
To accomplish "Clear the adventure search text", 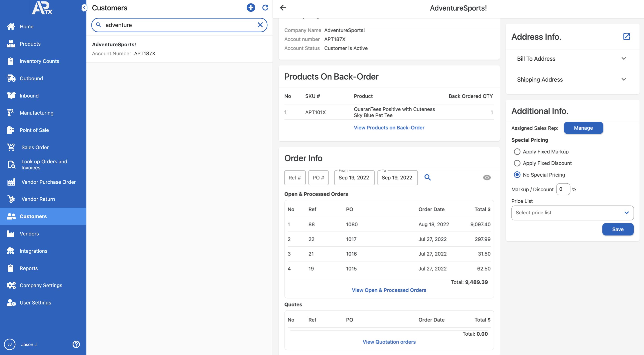I will click(260, 25).
